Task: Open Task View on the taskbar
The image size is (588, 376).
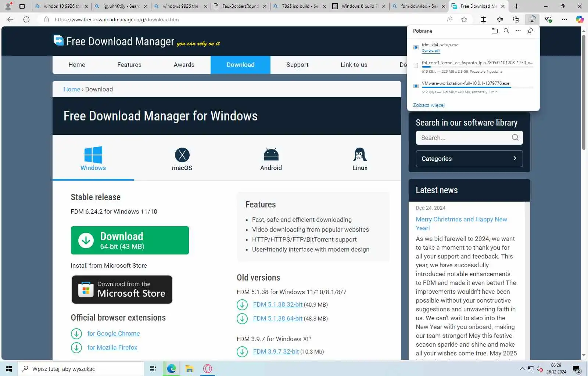Action: pyautogui.click(x=153, y=369)
